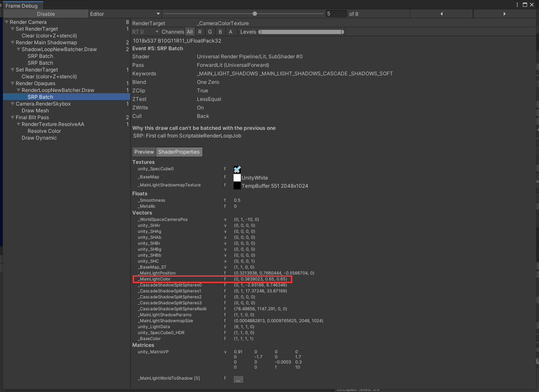Toggle the G channel button

[210, 32]
